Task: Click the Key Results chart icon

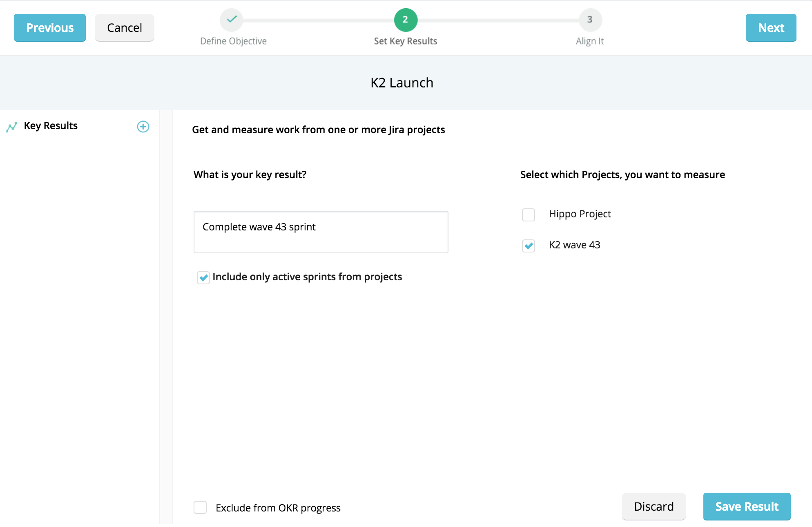Action: [11, 127]
